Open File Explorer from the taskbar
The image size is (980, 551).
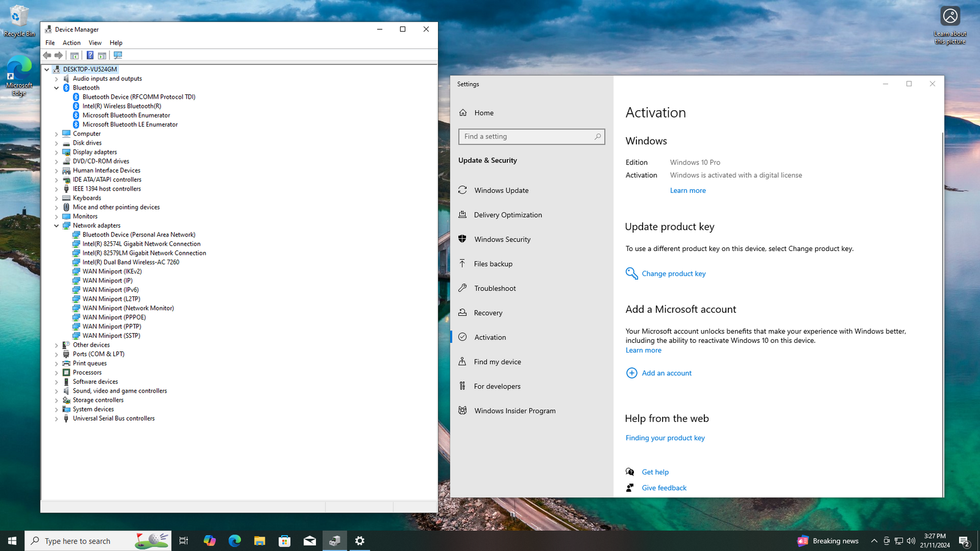click(260, 541)
